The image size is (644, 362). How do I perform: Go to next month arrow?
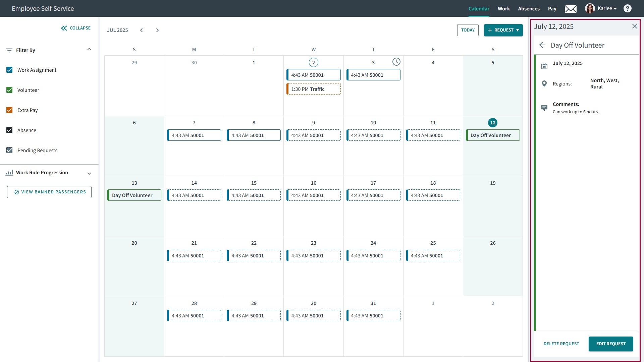tap(157, 30)
